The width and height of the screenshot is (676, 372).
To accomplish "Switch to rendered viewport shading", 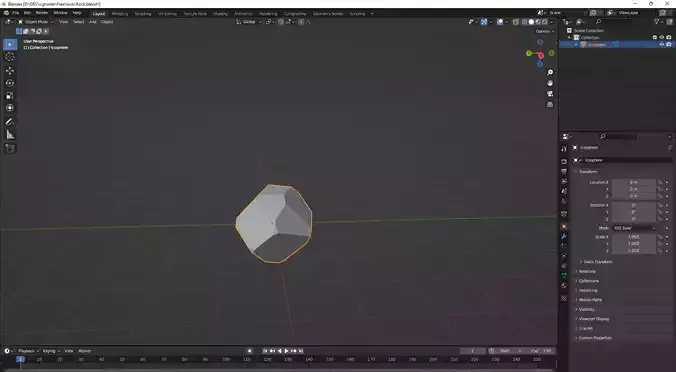I will coord(545,22).
